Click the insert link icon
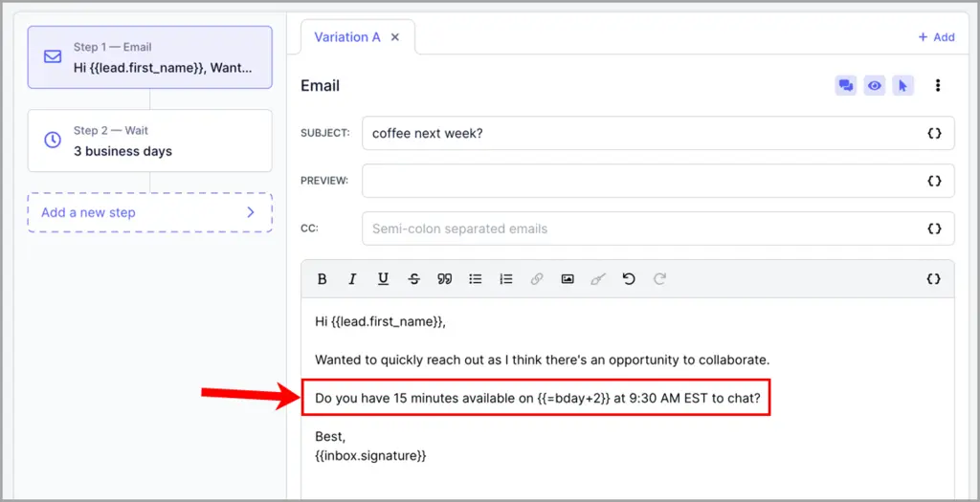 [536, 279]
